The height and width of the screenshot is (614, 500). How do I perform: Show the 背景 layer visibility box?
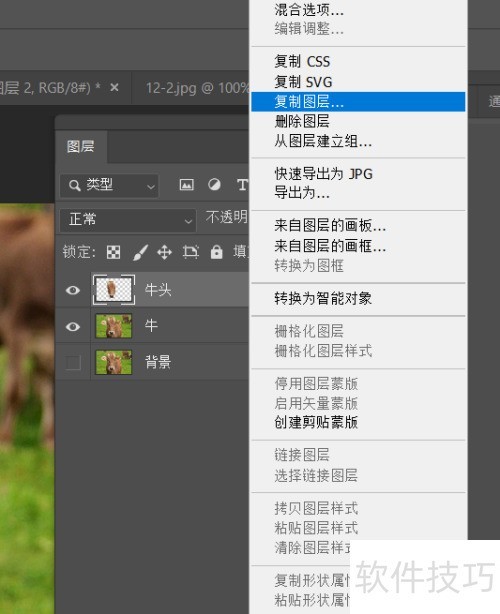(x=73, y=363)
